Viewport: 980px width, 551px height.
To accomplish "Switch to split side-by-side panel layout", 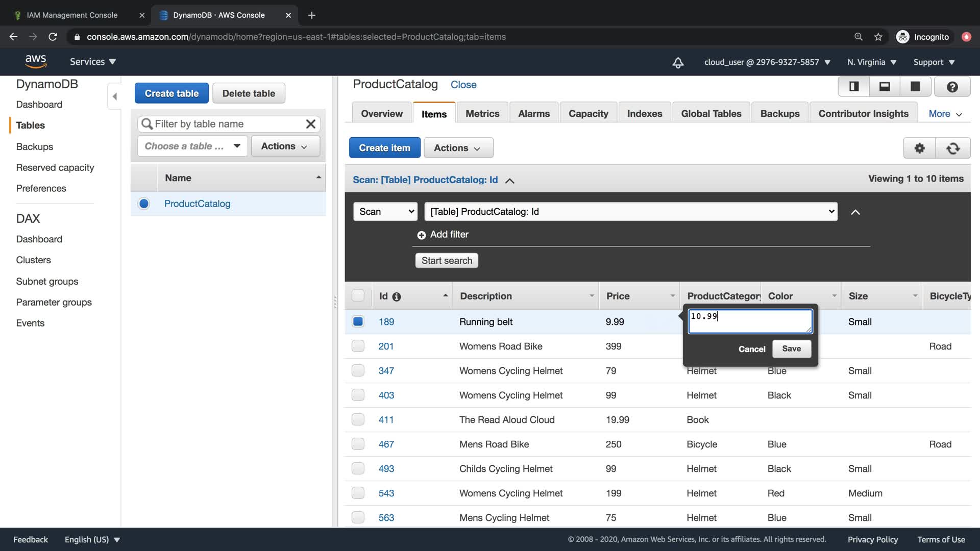I will [x=854, y=87].
